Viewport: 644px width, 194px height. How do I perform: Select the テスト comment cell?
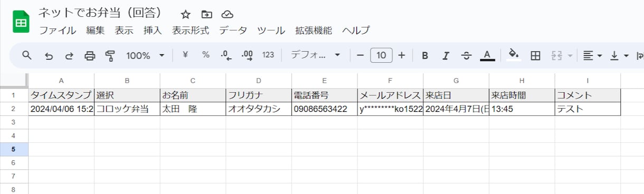(588, 109)
